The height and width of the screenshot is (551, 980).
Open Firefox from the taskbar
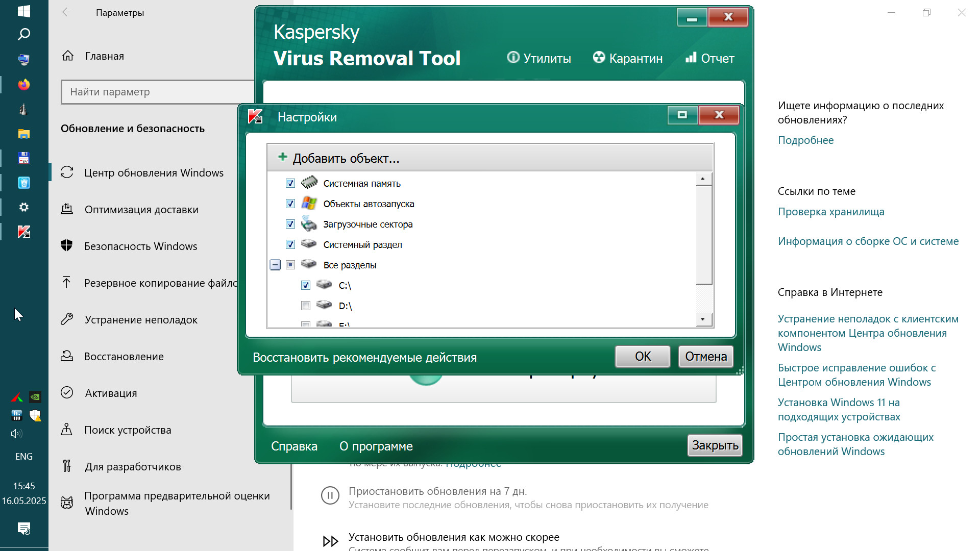pos(24,85)
